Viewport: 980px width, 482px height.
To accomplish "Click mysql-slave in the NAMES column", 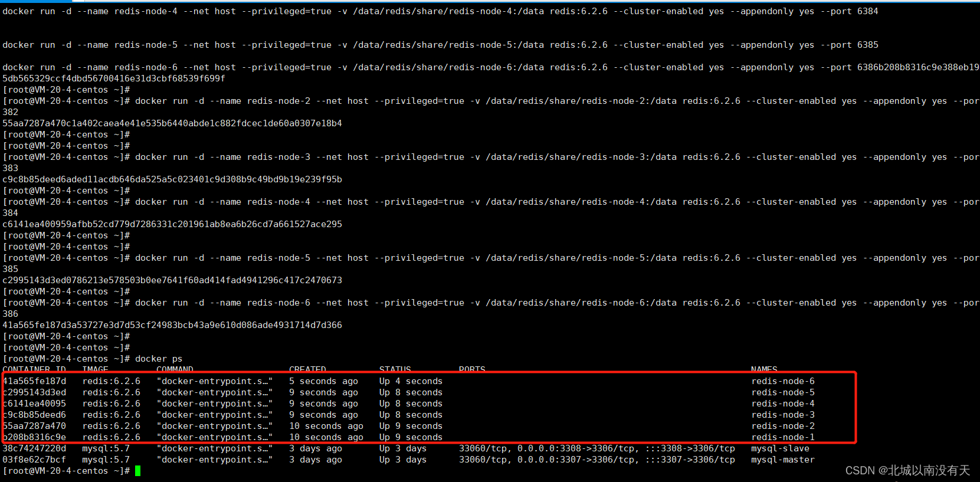I will 780,448.
